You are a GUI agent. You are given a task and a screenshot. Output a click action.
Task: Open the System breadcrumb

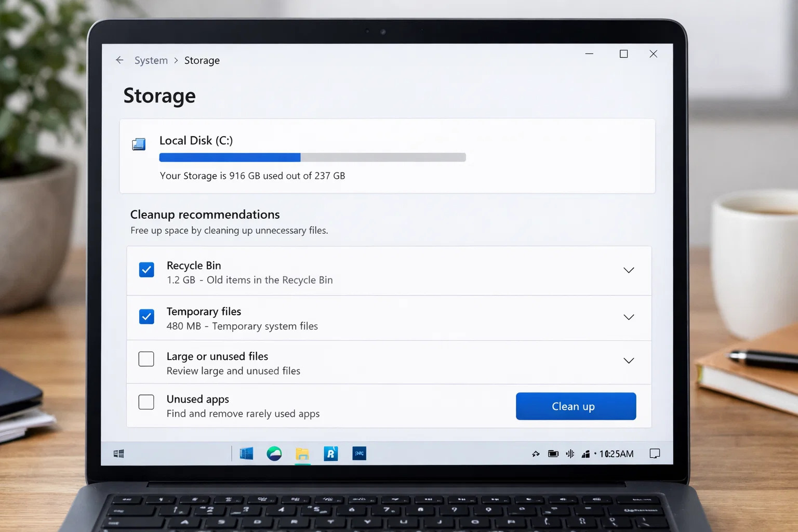coord(151,60)
